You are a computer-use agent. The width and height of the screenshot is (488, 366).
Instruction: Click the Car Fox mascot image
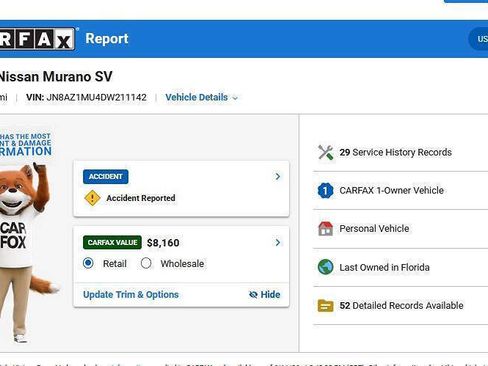point(27,252)
